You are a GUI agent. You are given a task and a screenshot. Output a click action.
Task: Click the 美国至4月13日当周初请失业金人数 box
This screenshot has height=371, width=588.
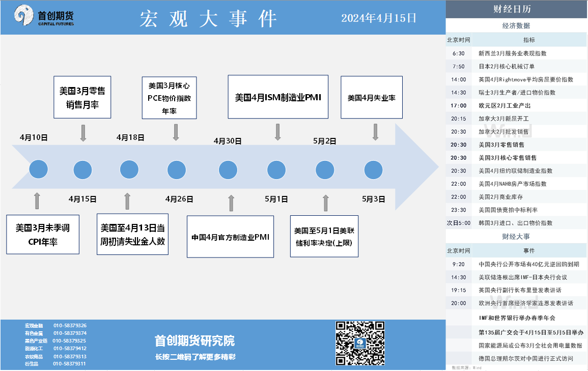pos(132,234)
